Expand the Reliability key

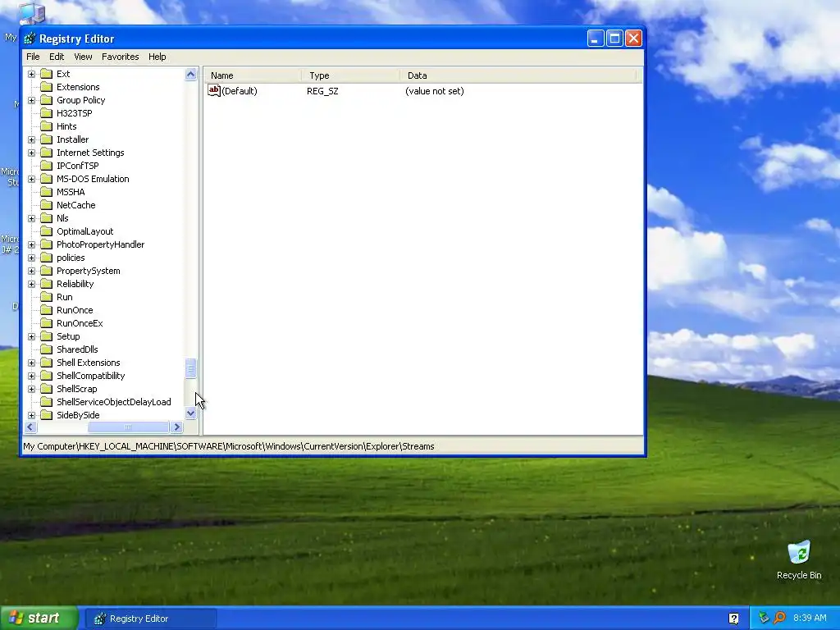pyautogui.click(x=32, y=284)
